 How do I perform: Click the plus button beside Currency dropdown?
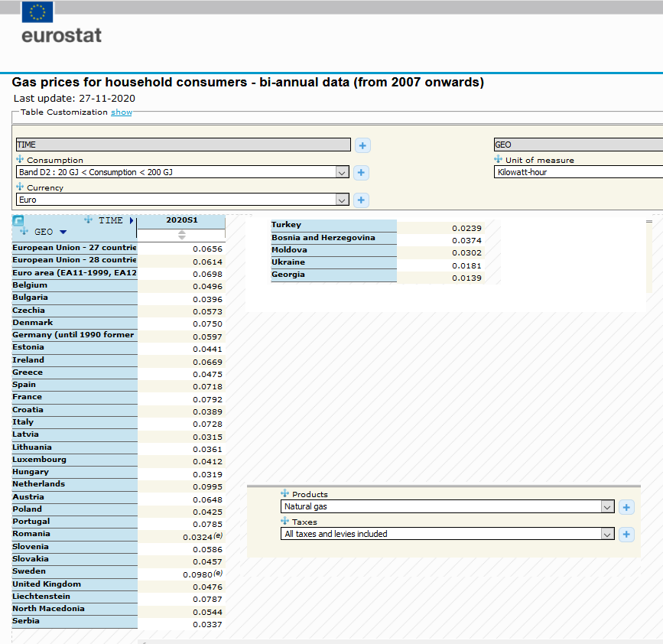(x=361, y=200)
